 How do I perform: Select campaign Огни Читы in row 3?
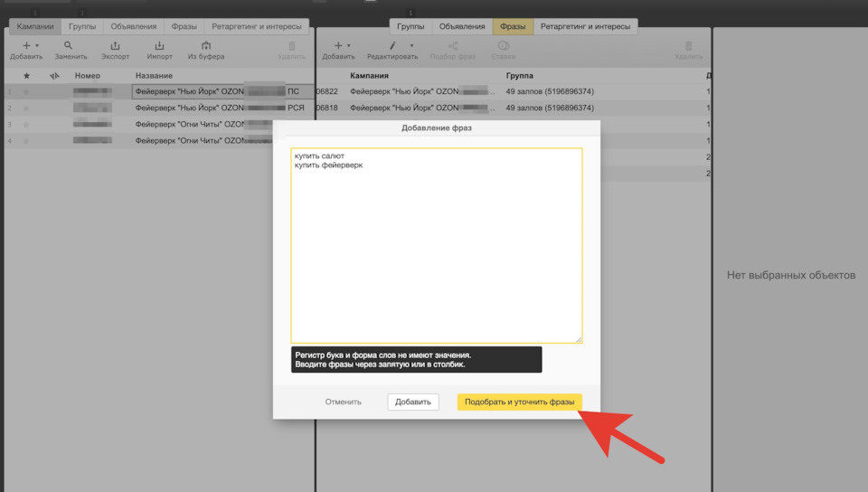pos(138,124)
